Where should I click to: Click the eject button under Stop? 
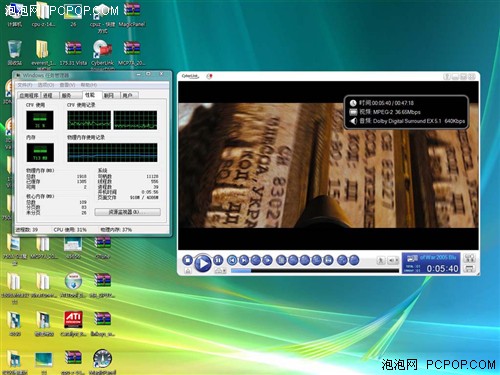(x=188, y=271)
